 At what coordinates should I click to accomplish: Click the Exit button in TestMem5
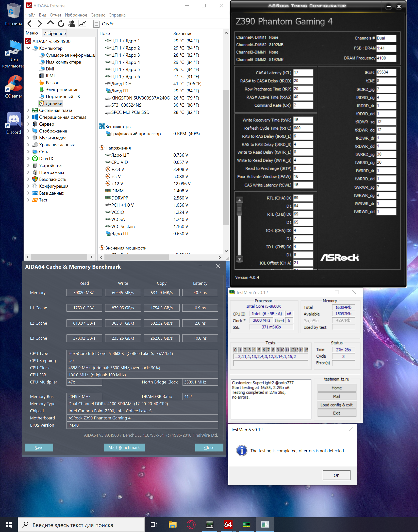tap(337, 413)
